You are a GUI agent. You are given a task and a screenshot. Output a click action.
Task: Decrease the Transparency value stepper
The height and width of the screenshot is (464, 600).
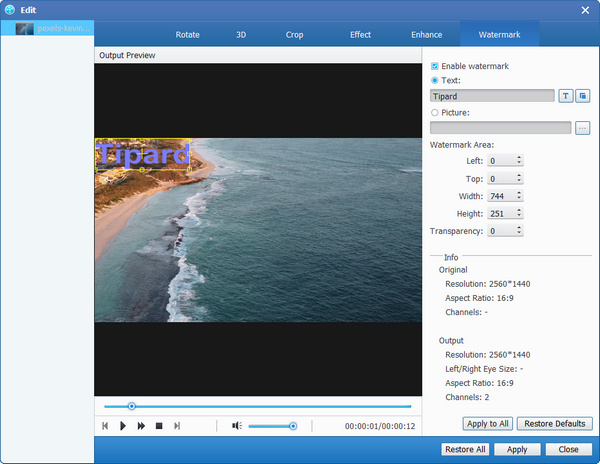tap(519, 233)
